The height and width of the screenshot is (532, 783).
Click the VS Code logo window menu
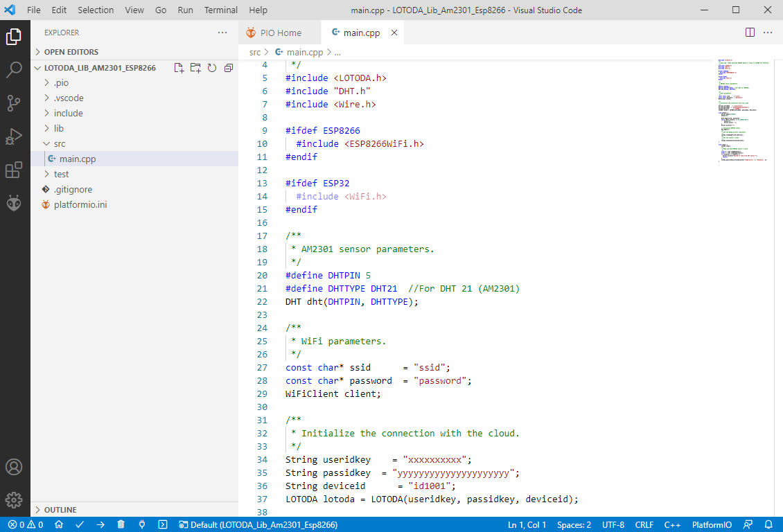click(x=10, y=10)
